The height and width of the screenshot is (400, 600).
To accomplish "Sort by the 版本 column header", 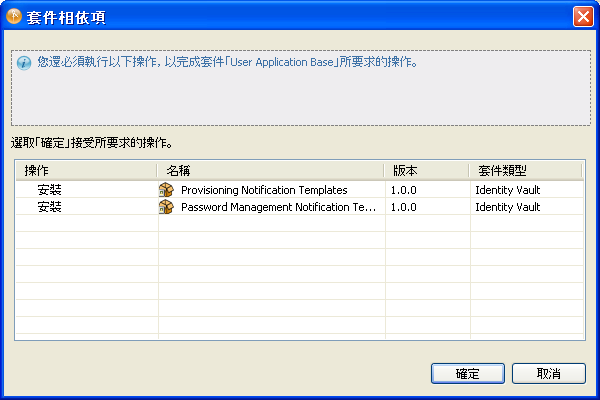I will click(427, 170).
